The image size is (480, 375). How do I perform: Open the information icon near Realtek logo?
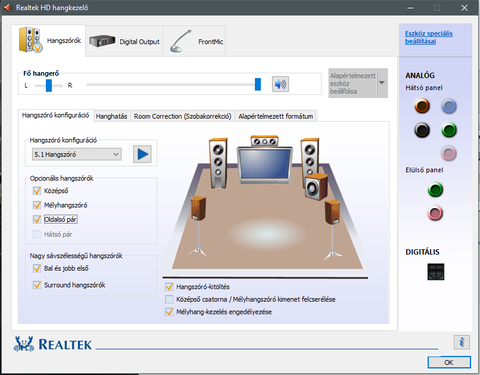(462, 342)
